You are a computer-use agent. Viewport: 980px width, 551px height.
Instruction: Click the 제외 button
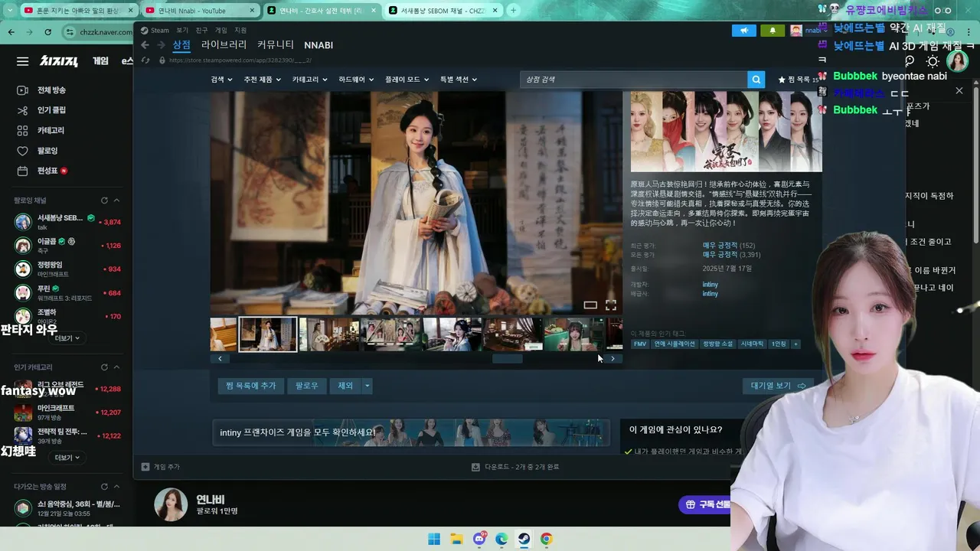coord(345,386)
